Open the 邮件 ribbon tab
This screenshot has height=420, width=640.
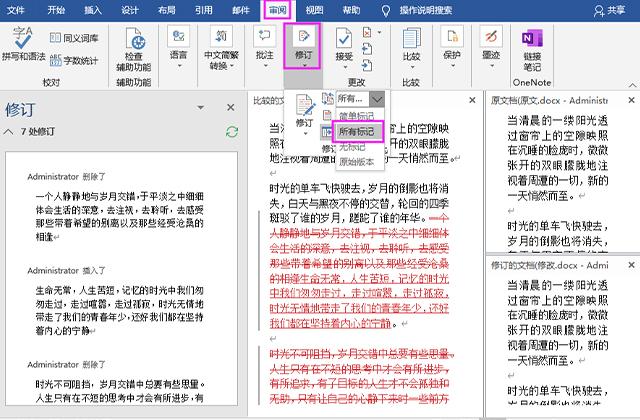[240, 10]
